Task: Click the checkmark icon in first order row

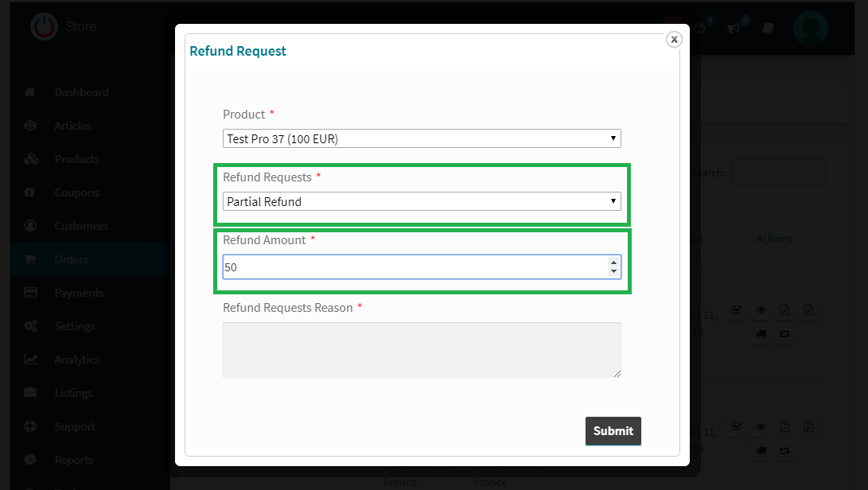Action: 737,310
